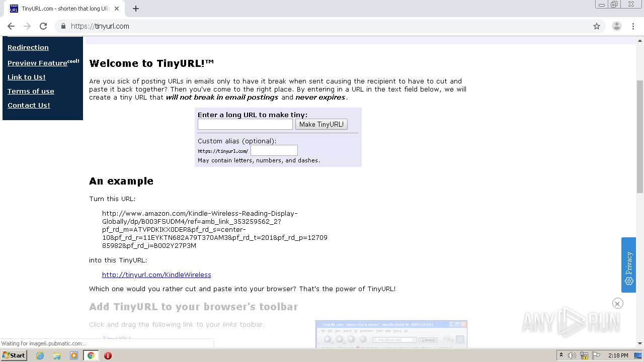Screen dimensions: 644x362
Task: Focus the custom alias input field
Action: coord(274,150)
